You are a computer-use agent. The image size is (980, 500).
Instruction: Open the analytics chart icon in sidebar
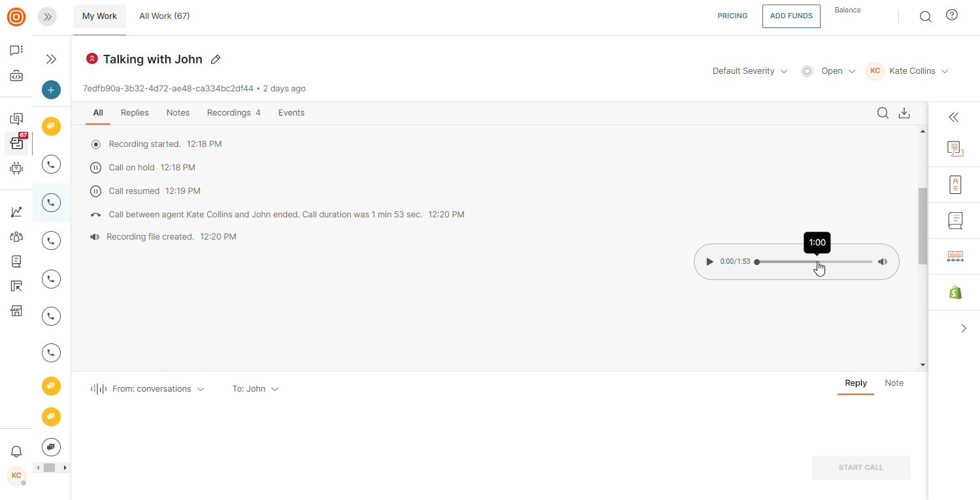pyautogui.click(x=16, y=212)
